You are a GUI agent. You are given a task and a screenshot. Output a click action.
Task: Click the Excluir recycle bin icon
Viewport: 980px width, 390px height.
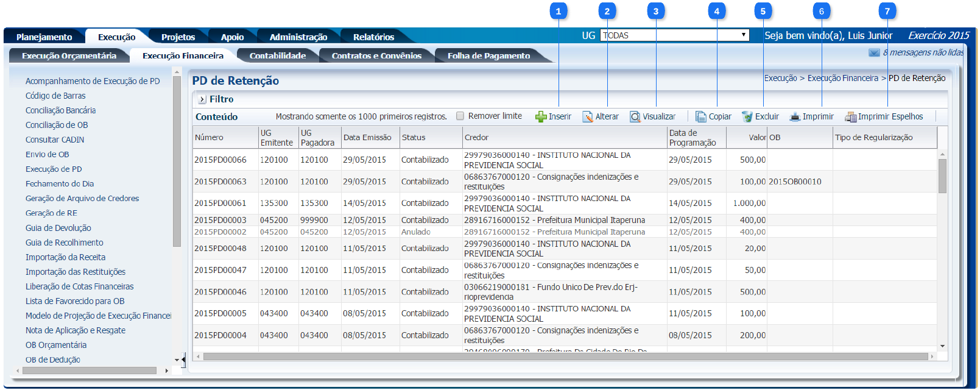[747, 117]
